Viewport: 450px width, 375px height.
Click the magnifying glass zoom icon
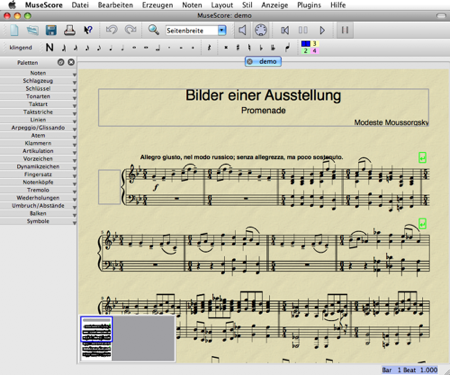pos(153,30)
